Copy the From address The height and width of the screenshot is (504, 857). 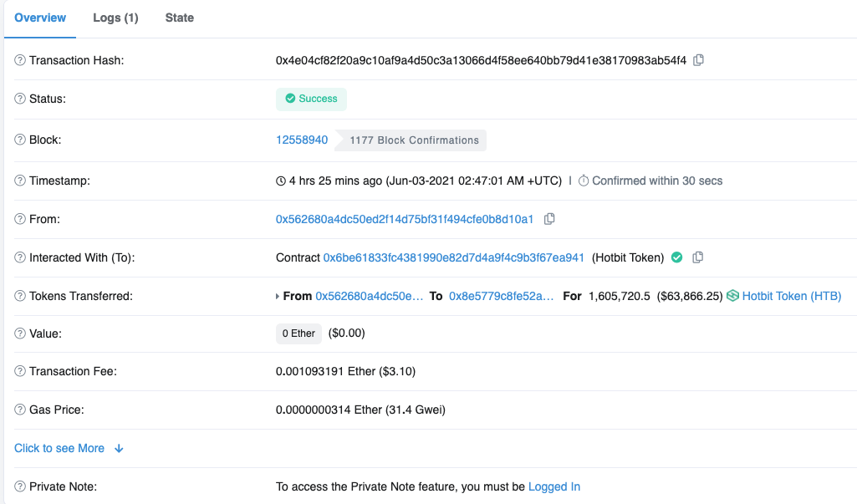549,219
